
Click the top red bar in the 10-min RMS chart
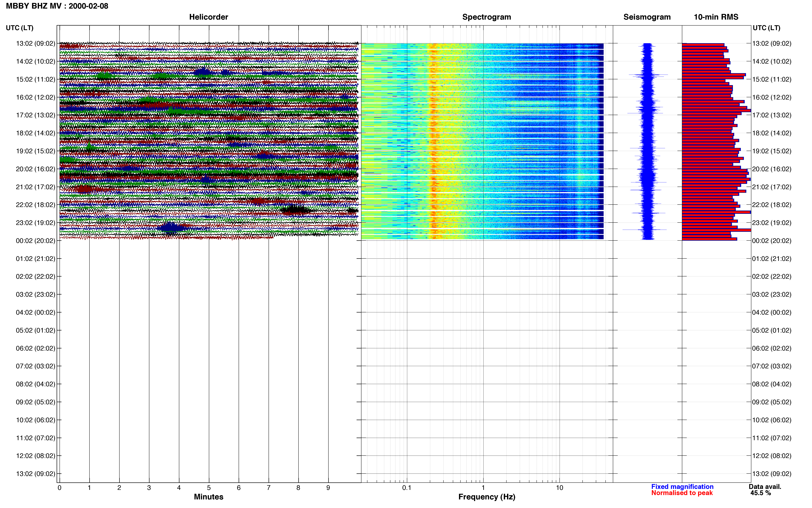(x=703, y=44)
